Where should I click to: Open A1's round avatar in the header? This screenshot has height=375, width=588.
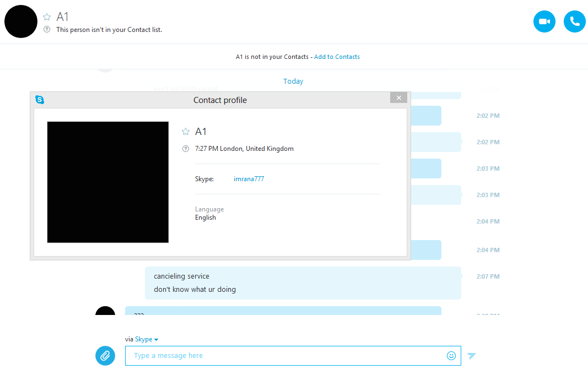(x=21, y=21)
